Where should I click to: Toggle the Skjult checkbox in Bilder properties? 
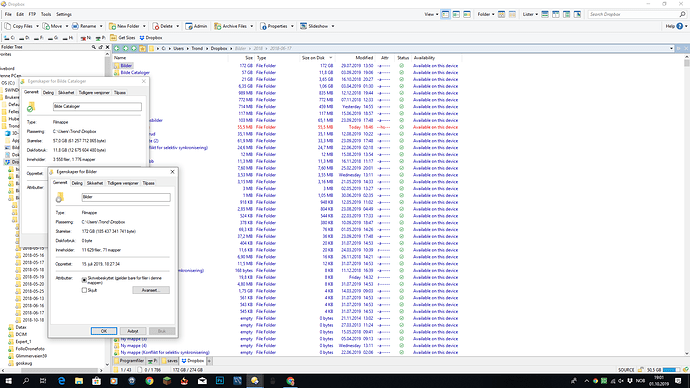pyautogui.click(x=84, y=290)
